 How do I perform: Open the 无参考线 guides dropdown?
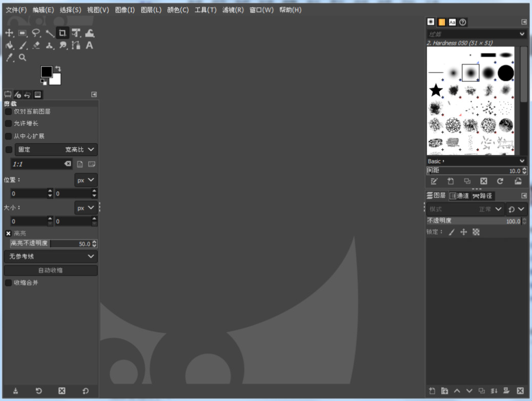[50, 256]
